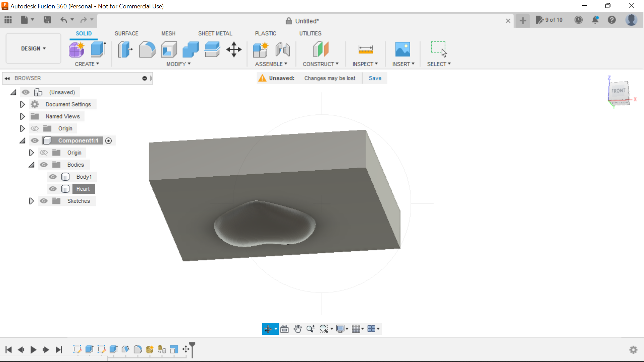Expand the Sketches folder

pyautogui.click(x=31, y=201)
